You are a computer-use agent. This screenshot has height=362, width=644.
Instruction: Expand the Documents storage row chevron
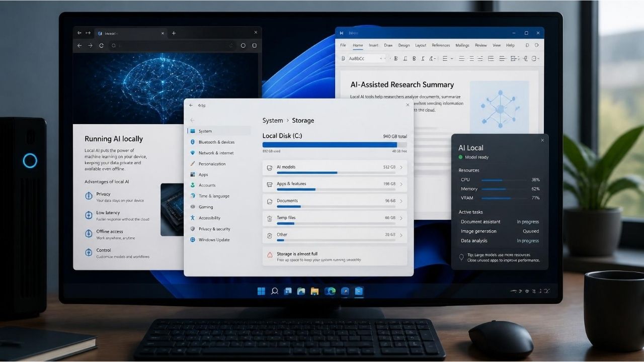(401, 201)
